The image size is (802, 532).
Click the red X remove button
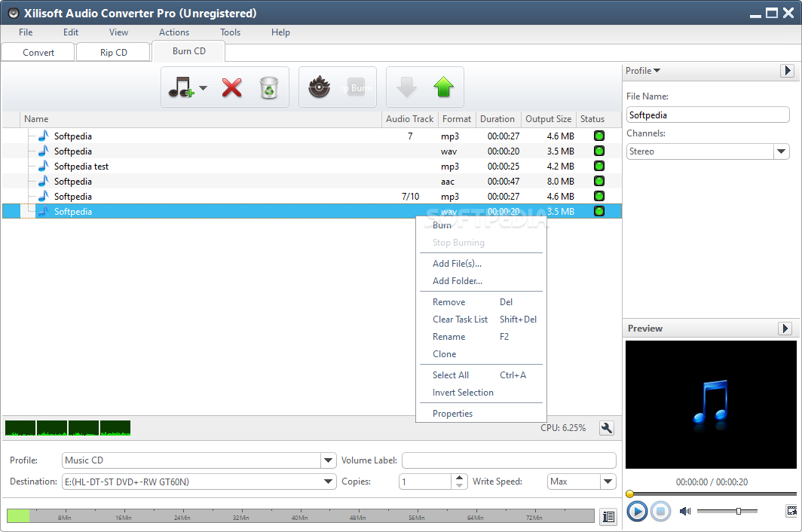231,87
